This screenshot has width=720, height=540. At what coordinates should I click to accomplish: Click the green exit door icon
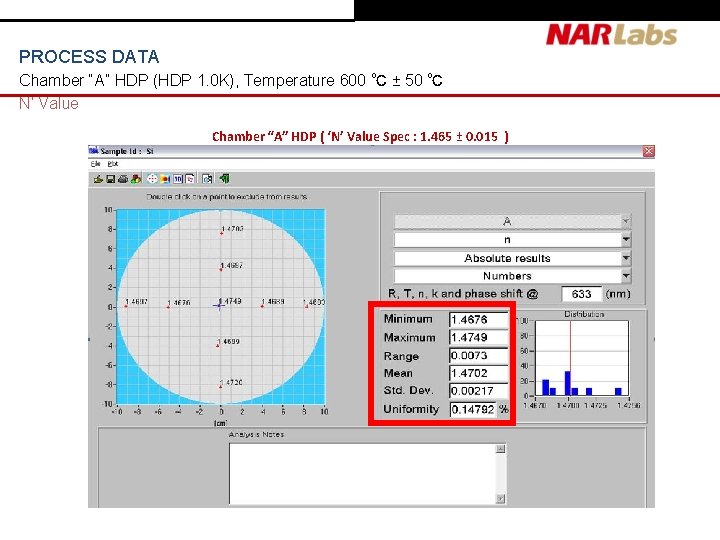coord(224,178)
